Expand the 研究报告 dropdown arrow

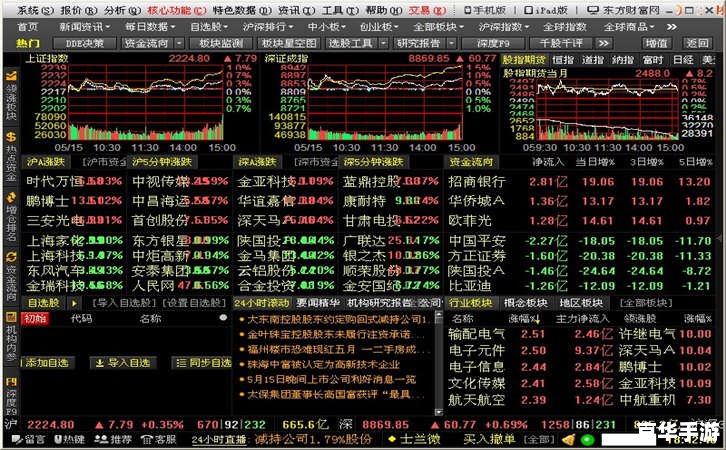451,44
